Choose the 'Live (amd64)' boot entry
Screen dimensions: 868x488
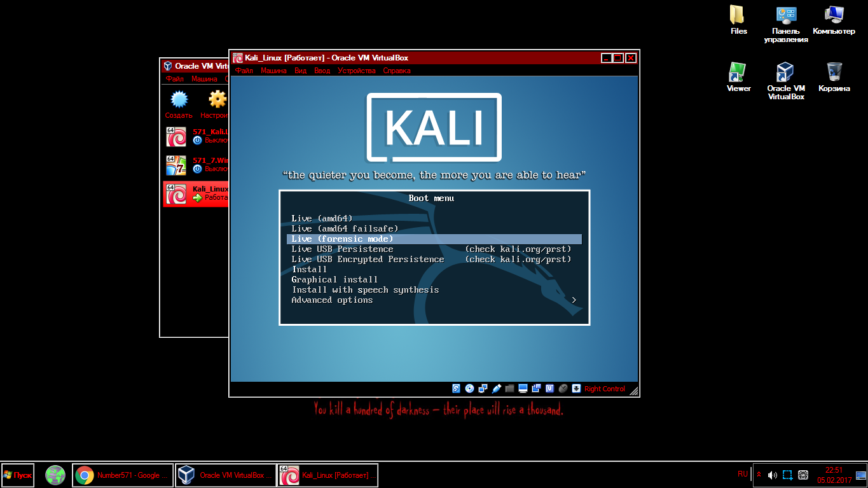434,218
